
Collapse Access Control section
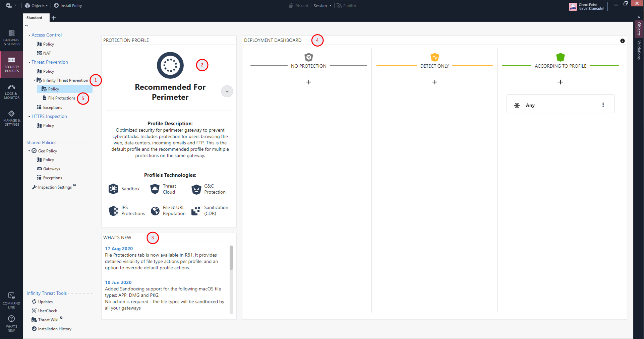coord(29,35)
